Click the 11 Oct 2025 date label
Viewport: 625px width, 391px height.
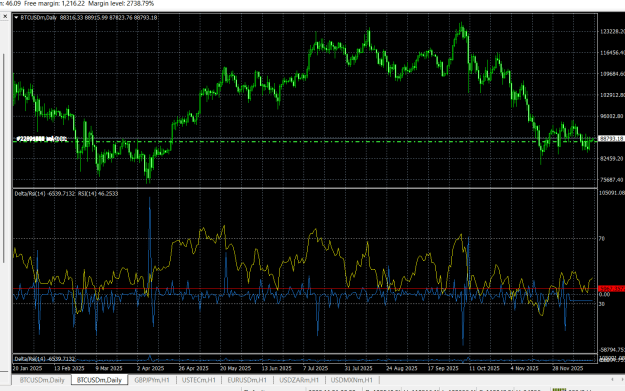pyautogui.click(x=484, y=368)
